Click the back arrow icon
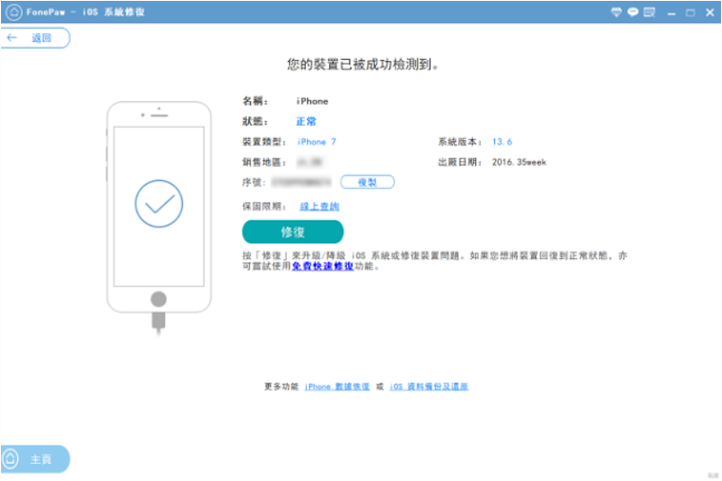 coord(12,38)
